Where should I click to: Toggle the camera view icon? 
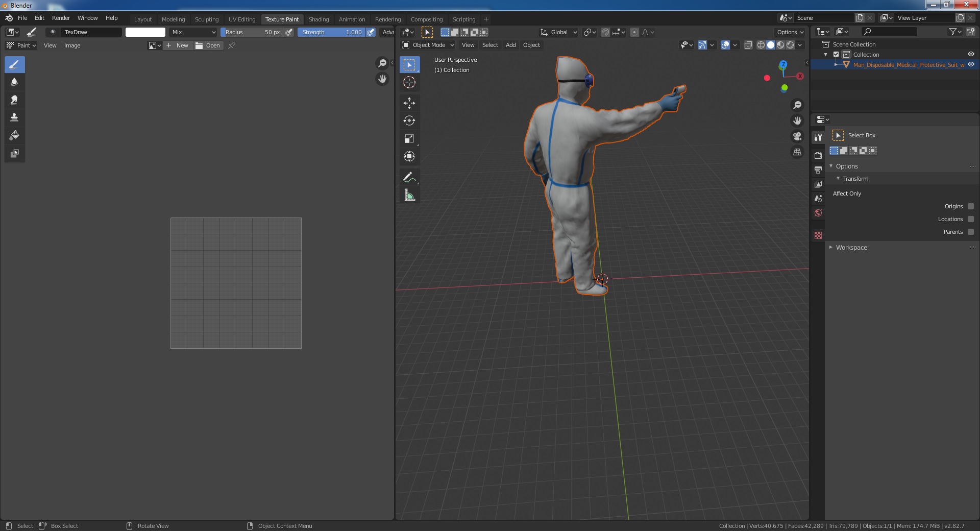coord(797,136)
